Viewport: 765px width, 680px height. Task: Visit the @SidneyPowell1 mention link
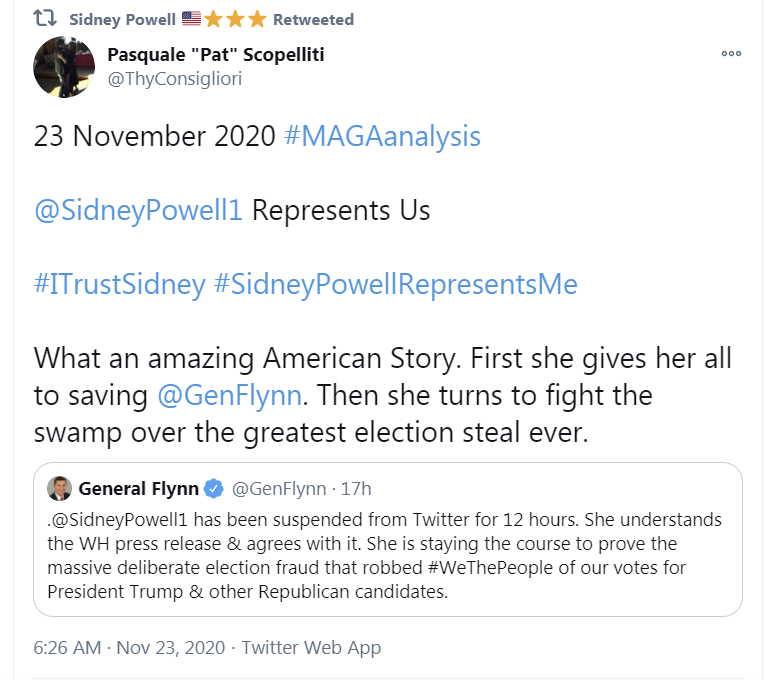click(x=138, y=210)
